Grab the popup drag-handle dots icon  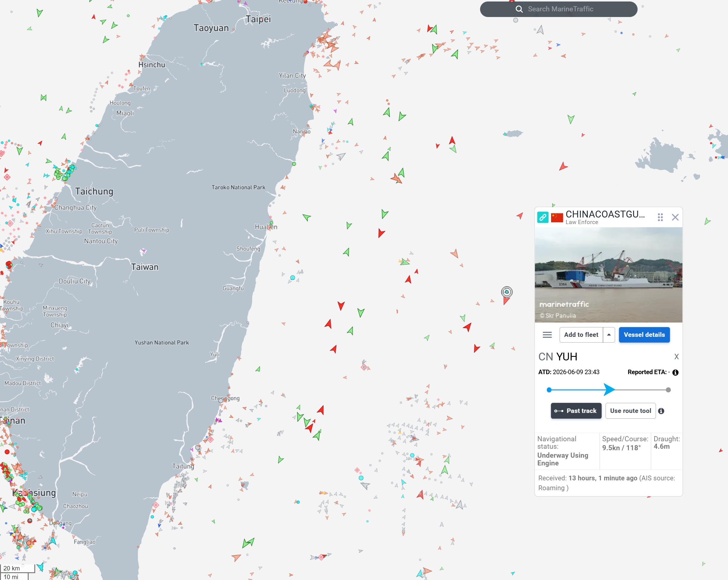pos(660,217)
